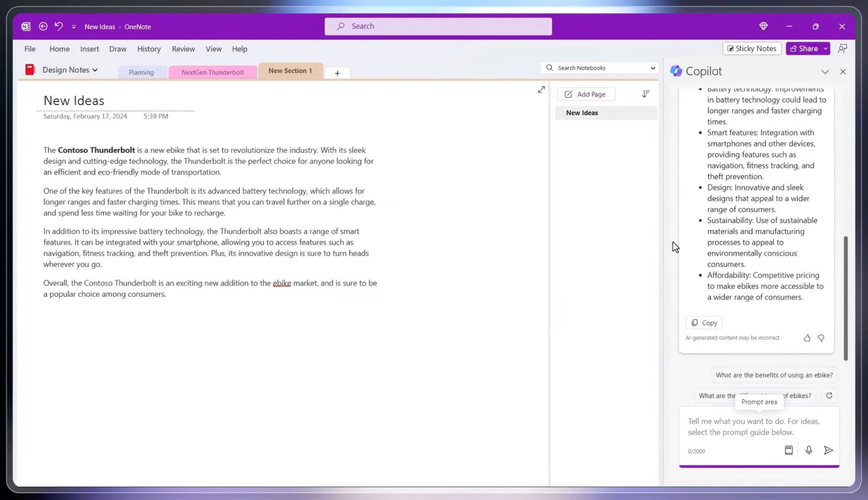Screen dimensions: 868x500
Task: Expand the Design Notes notebook dropdown
Action: 95,70
